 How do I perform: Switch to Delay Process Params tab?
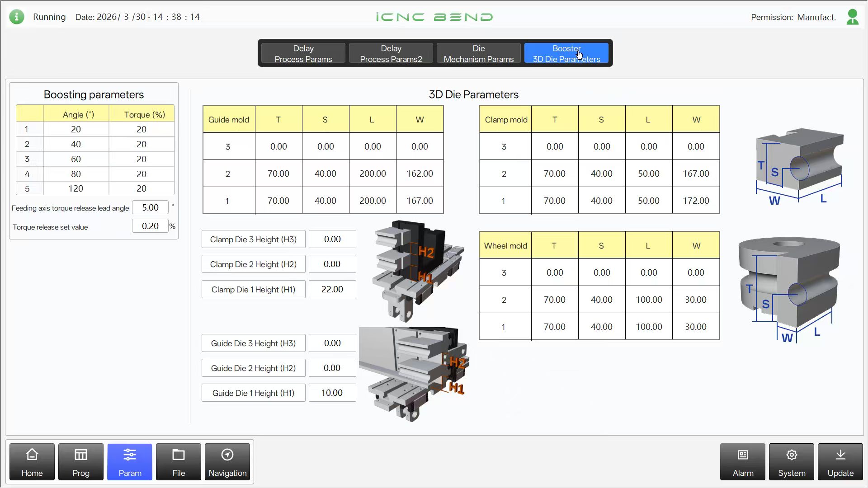pos(303,53)
